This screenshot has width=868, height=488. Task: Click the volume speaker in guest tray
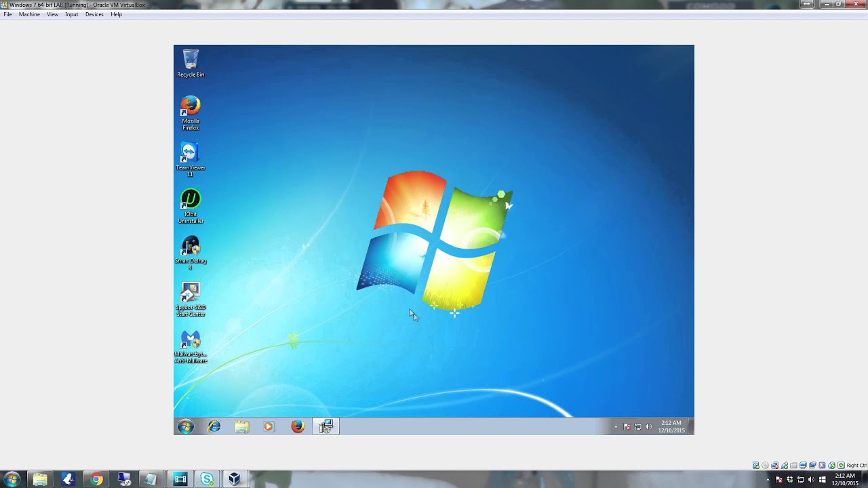(648, 427)
